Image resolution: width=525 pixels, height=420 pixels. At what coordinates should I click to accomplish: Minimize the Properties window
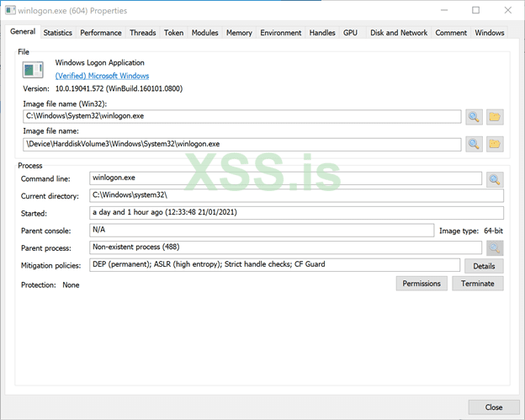click(444, 10)
